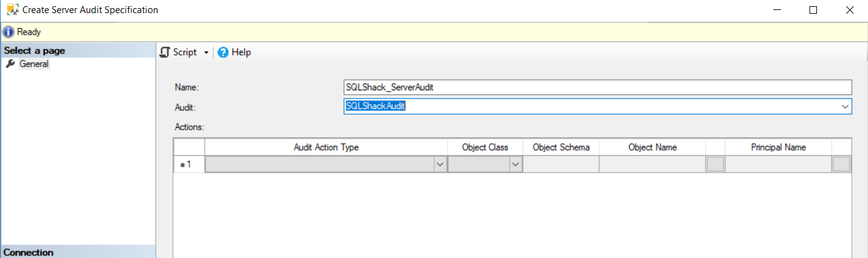Select row 1 via its row header

[189, 165]
